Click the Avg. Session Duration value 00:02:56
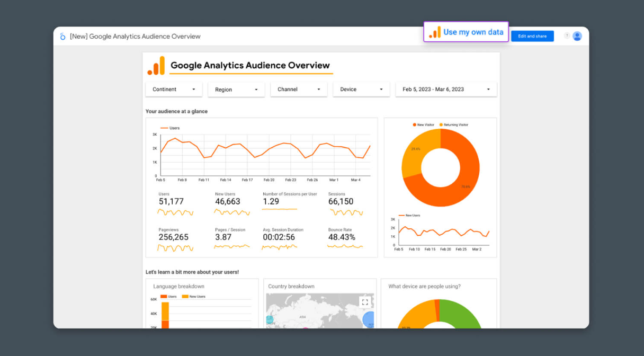Screen dimensions: 644x356 click(279, 237)
